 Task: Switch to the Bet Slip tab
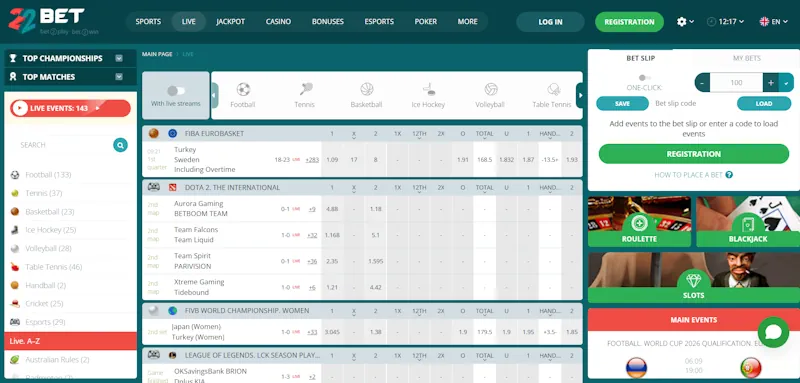click(x=640, y=58)
